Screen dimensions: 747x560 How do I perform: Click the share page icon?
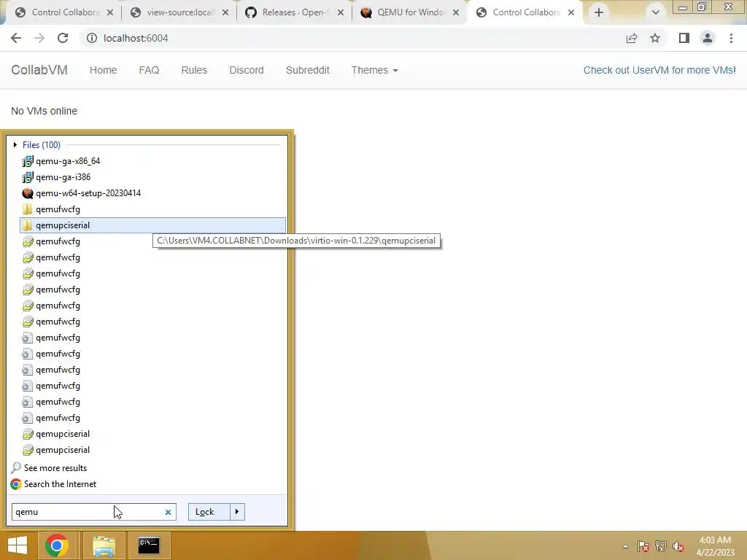click(x=632, y=38)
